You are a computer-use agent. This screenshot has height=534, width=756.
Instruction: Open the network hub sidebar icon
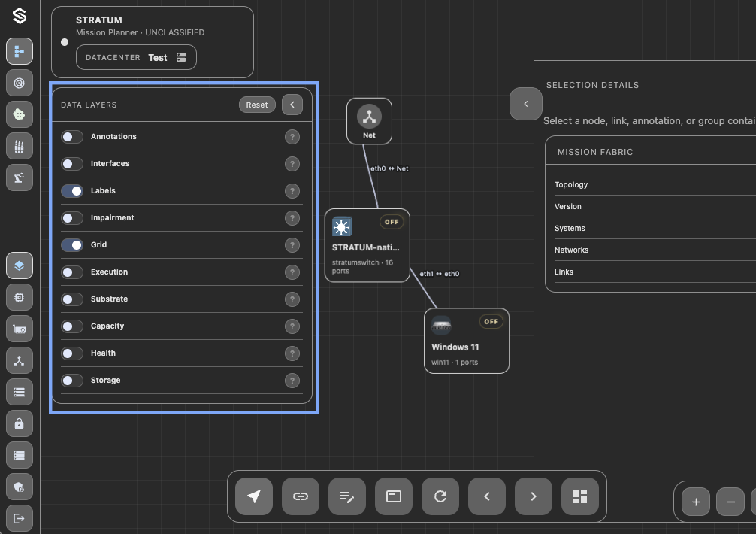(x=20, y=360)
